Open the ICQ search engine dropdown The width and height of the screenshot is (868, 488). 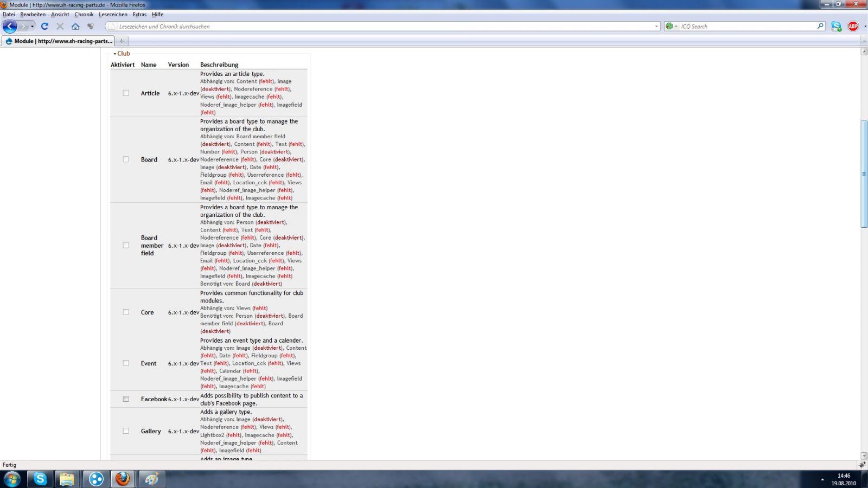pos(672,26)
